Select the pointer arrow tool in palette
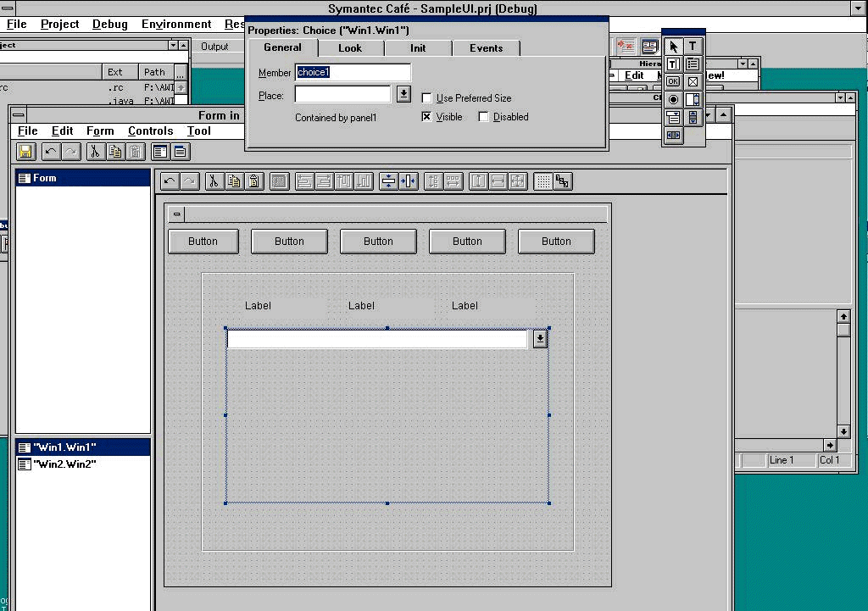868x611 pixels. (673, 47)
